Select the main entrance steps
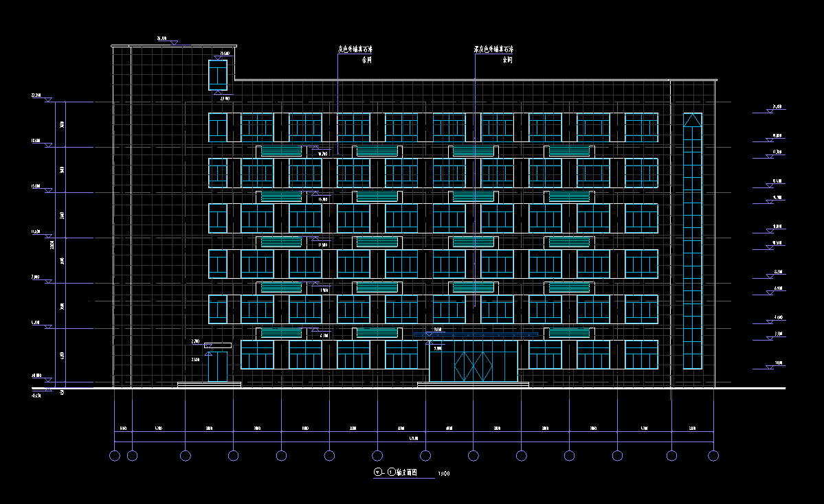The width and height of the screenshot is (824, 504). [x=473, y=385]
